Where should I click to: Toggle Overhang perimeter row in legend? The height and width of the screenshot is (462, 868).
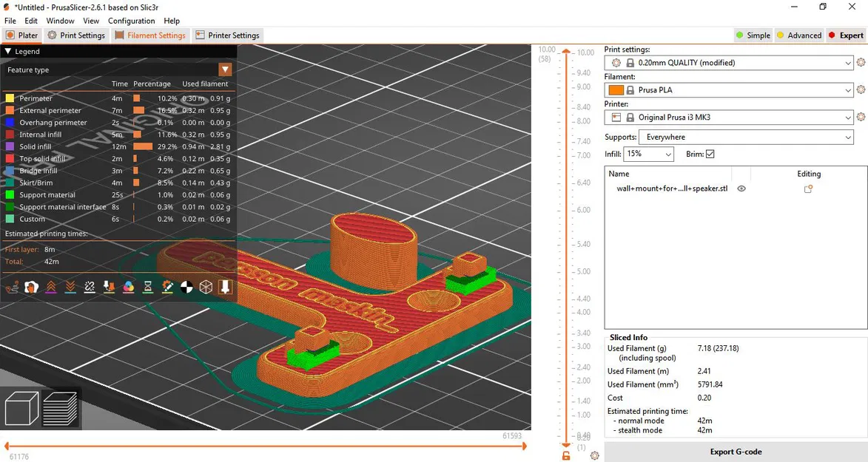tap(118, 122)
